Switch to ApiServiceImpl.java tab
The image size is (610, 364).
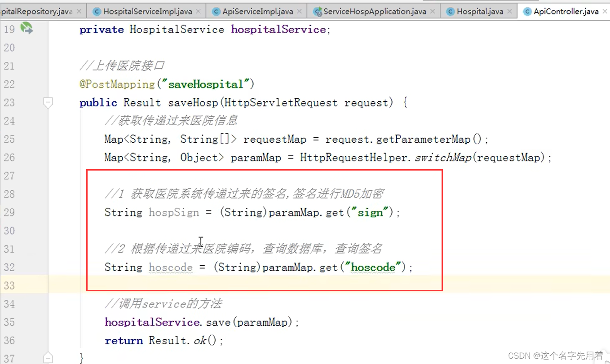257,12
